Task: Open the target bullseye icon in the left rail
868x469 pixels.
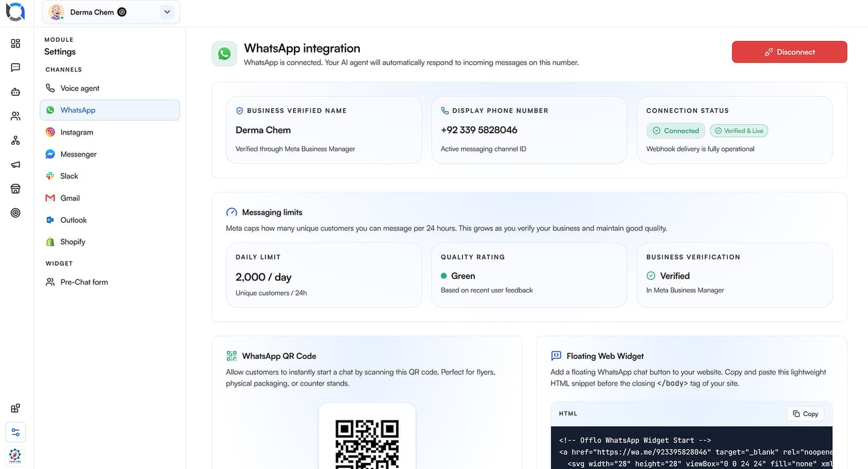Action: (16, 213)
